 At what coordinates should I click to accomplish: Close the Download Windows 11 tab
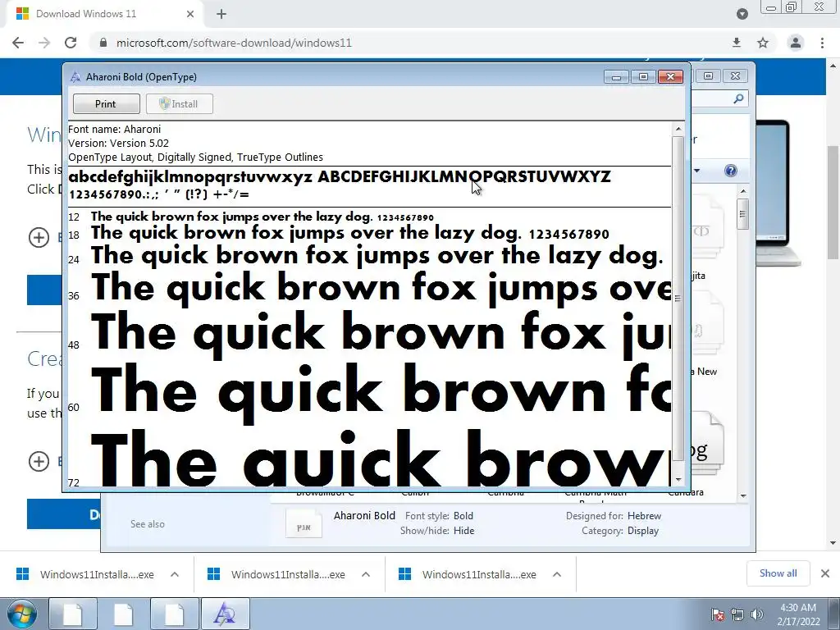pyautogui.click(x=190, y=14)
